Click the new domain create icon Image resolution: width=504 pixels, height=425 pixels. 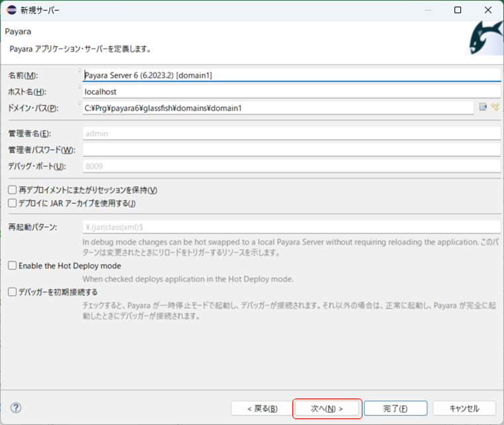tap(495, 107)
